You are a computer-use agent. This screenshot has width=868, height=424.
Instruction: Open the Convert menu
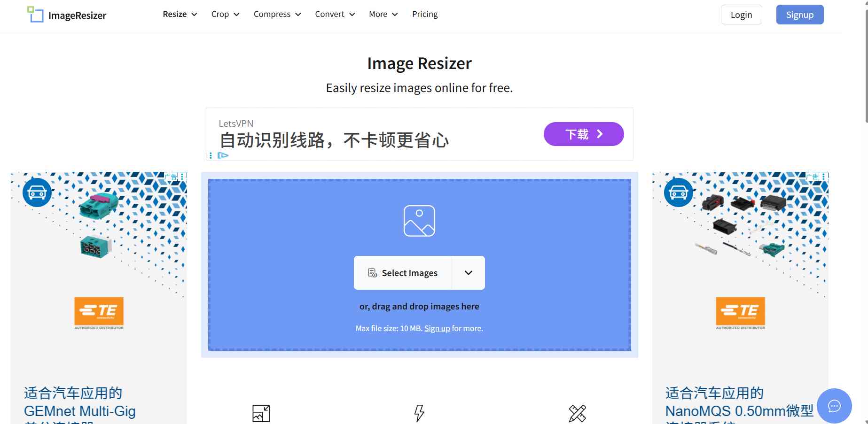(334, 14)
